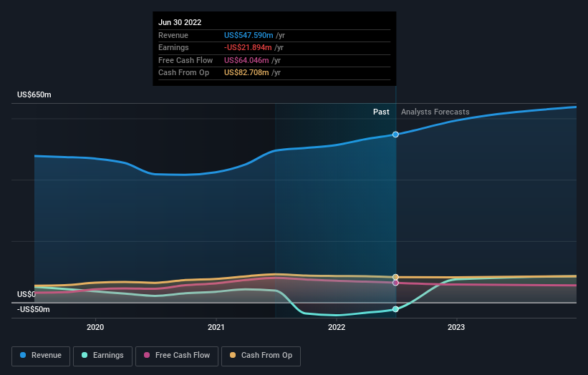Click the US$650m y-axis label
Viewport: 588px width, 375px height.
(34, 94)
